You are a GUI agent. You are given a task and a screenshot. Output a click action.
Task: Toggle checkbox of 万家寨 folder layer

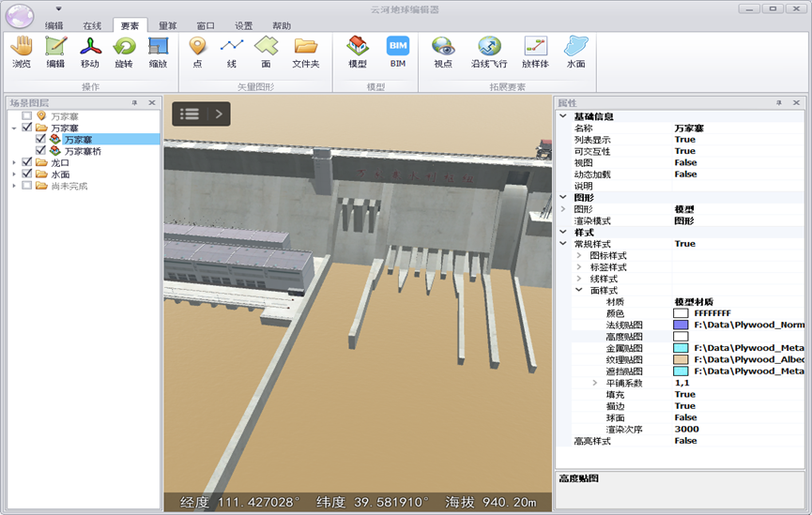pyautogui.click(x=27, y=128)
